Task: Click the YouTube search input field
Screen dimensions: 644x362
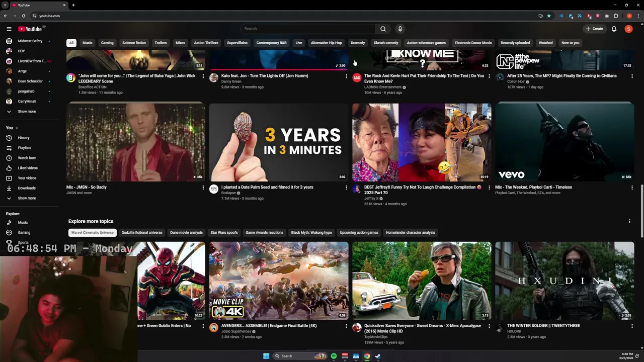Action: coord(308,29)
